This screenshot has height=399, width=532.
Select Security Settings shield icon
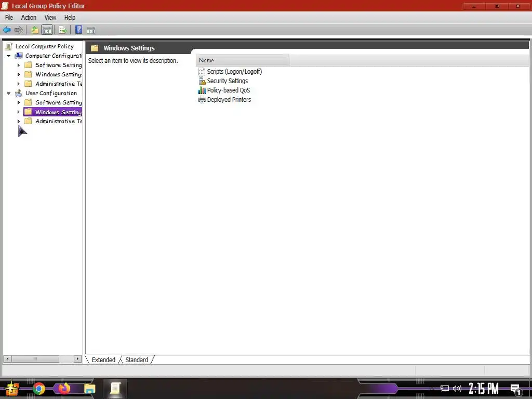pos(202,81)
